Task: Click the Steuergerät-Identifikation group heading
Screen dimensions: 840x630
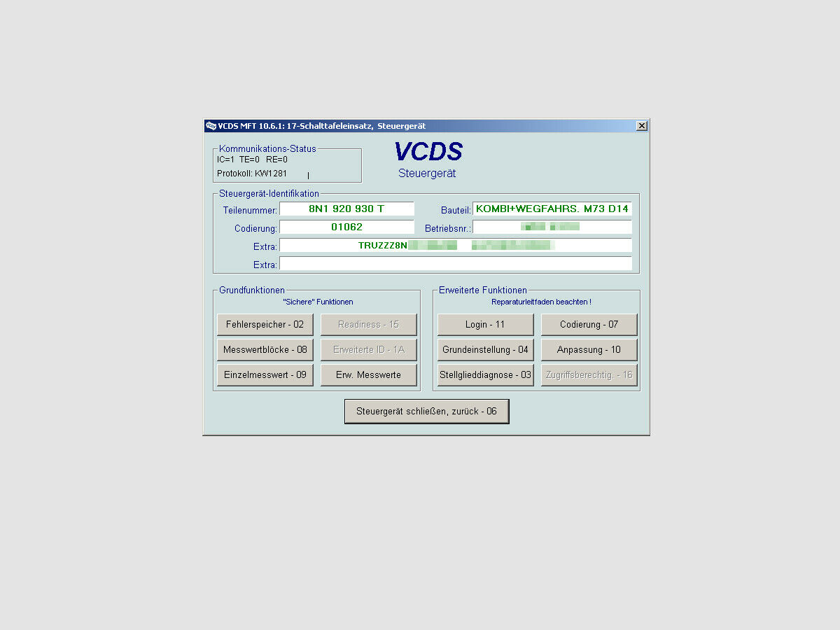Action: [269, 193]
